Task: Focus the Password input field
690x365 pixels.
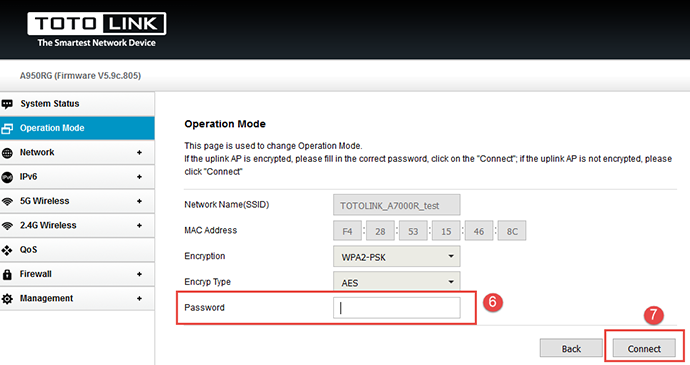Action: pos(396,308)
